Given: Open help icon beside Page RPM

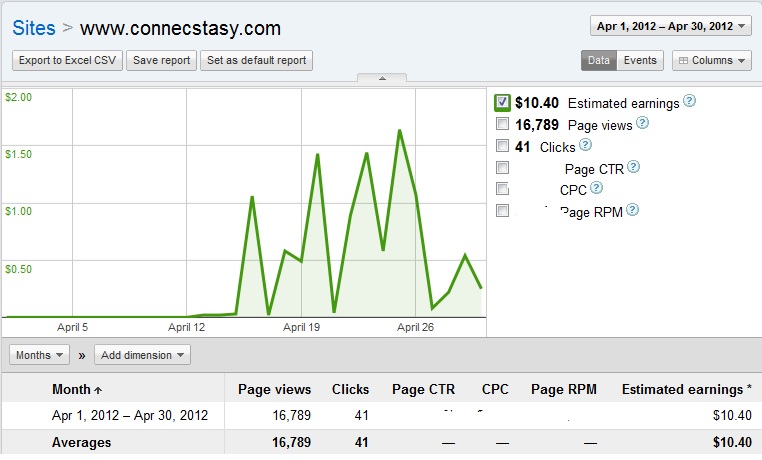Looking at the screenshot, I should coord(632,210).
